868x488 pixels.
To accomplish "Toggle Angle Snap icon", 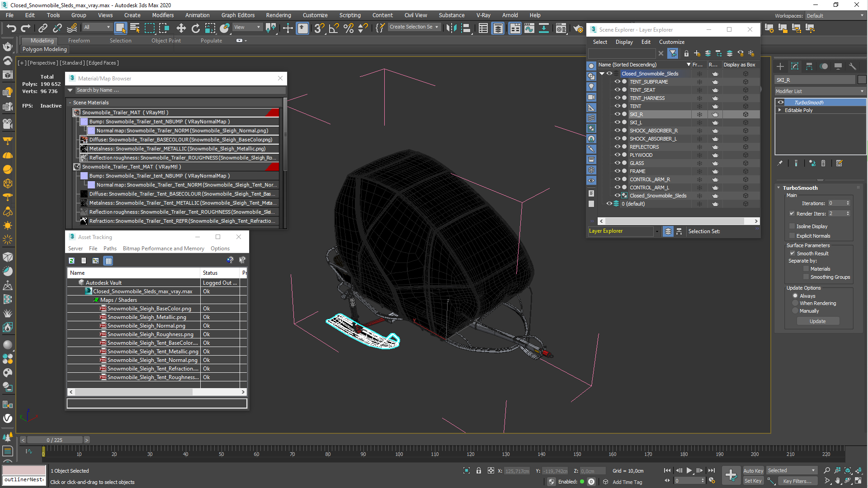I will click(x=334, y=28).
